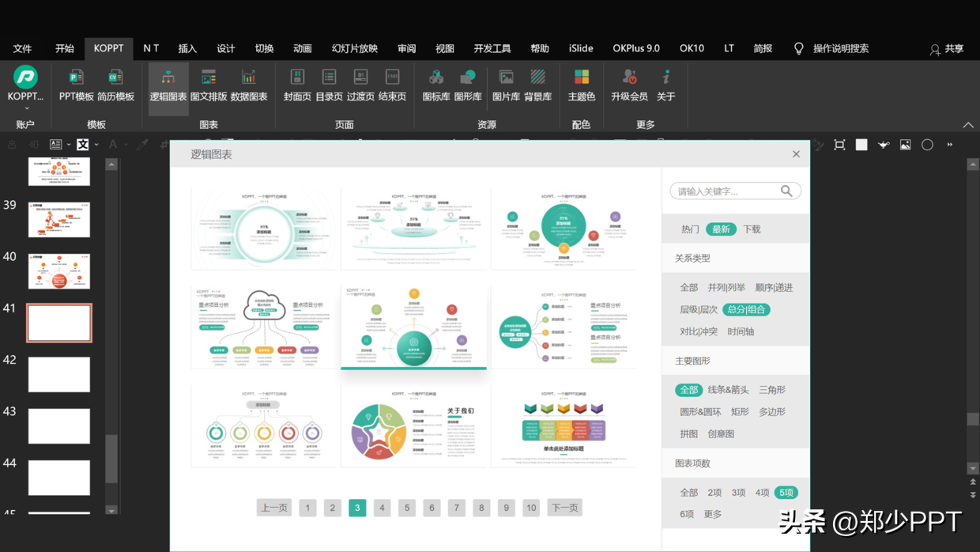This screenshot has height=552, width=980.
Task: Insert a 过渡页 transition page
Action: click(x=360, y=86)
